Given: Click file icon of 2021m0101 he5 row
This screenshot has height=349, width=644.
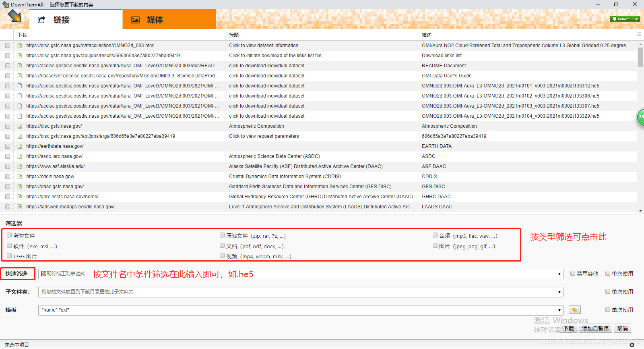Looking at the screenshot, I should (x=20, y=86).
